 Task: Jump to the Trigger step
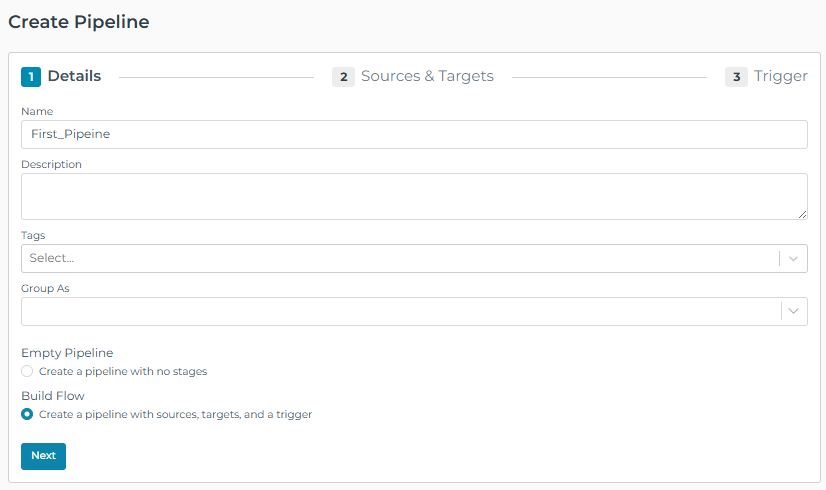[x=780, y=76]
